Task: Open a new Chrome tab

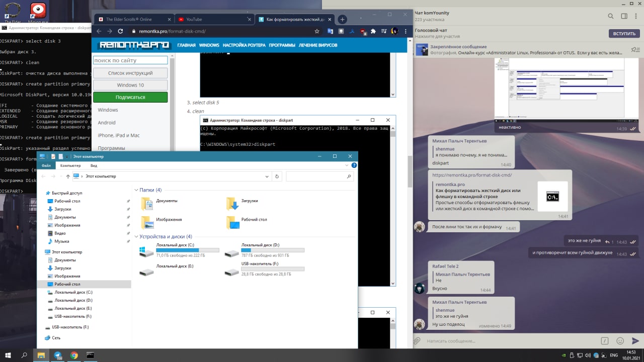Action: coord(342,19)
